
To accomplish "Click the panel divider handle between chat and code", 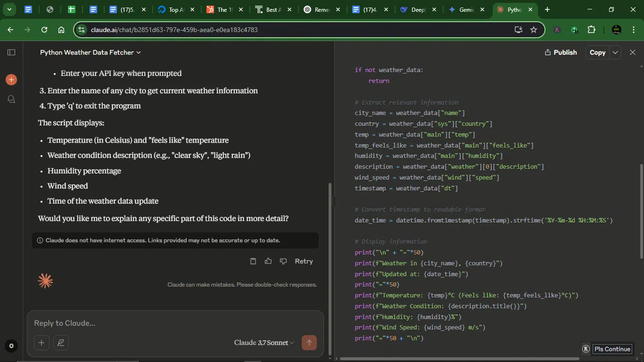I will (334, 201).
